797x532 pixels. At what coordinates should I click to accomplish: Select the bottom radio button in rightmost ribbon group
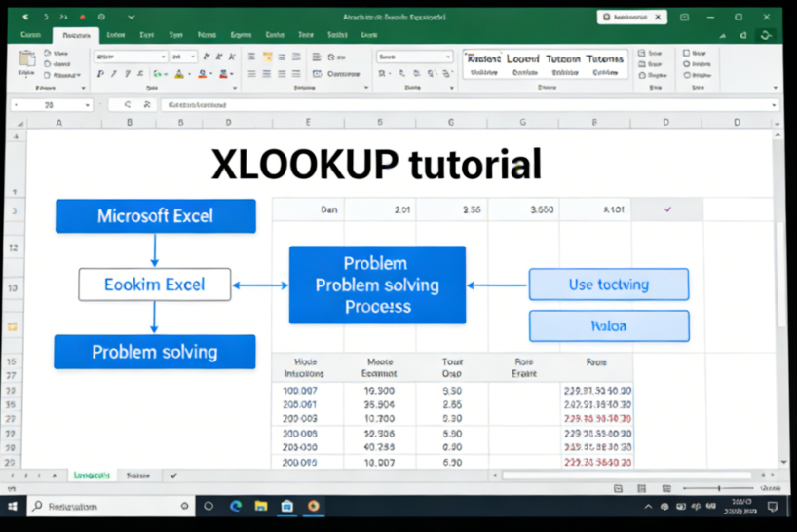686,75
